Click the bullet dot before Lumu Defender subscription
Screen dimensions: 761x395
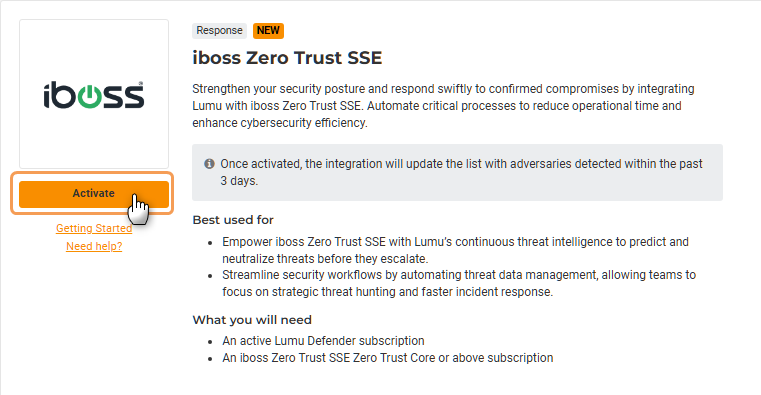[210, 342]
